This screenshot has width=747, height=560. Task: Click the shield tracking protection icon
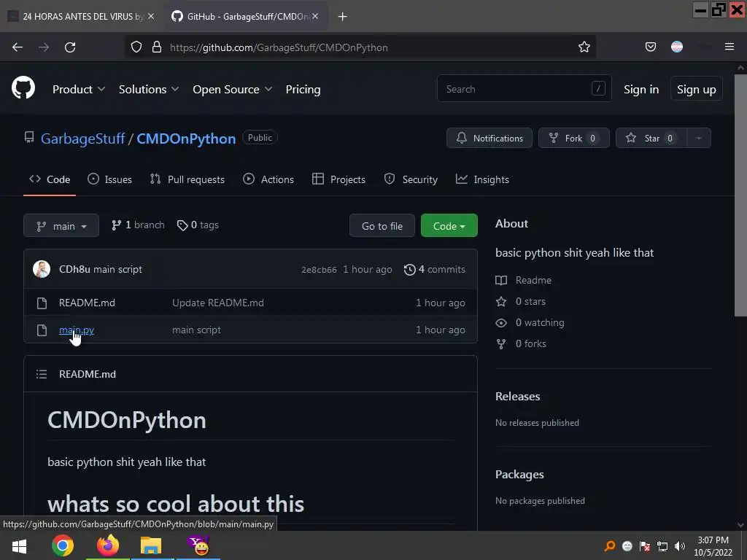[x=136, y=47]
